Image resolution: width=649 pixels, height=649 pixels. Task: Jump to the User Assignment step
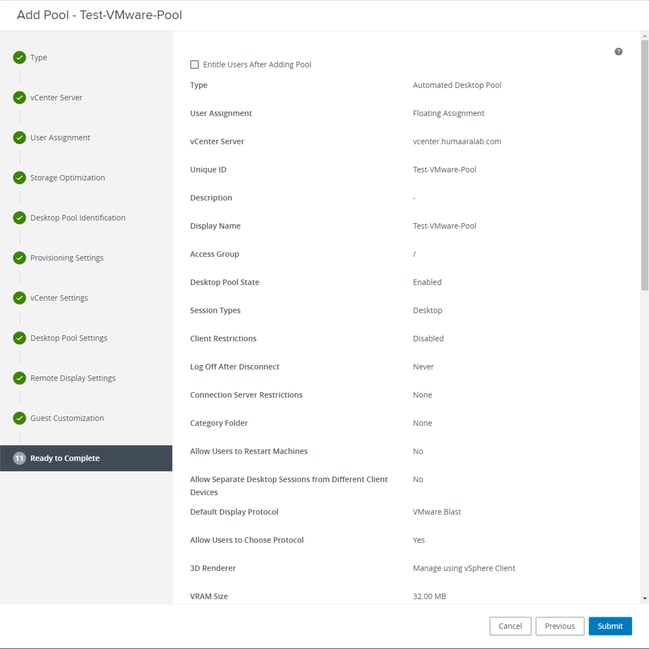60,137
